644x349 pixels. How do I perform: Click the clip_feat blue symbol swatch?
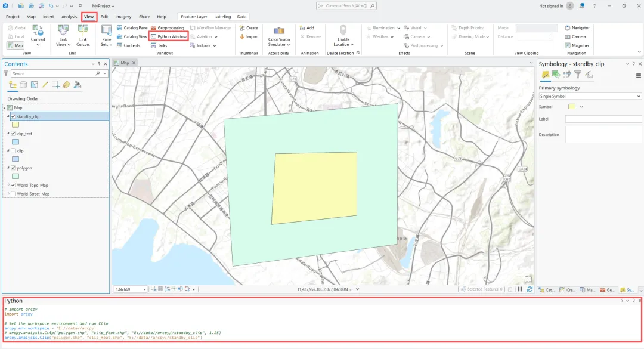(15, 142)
